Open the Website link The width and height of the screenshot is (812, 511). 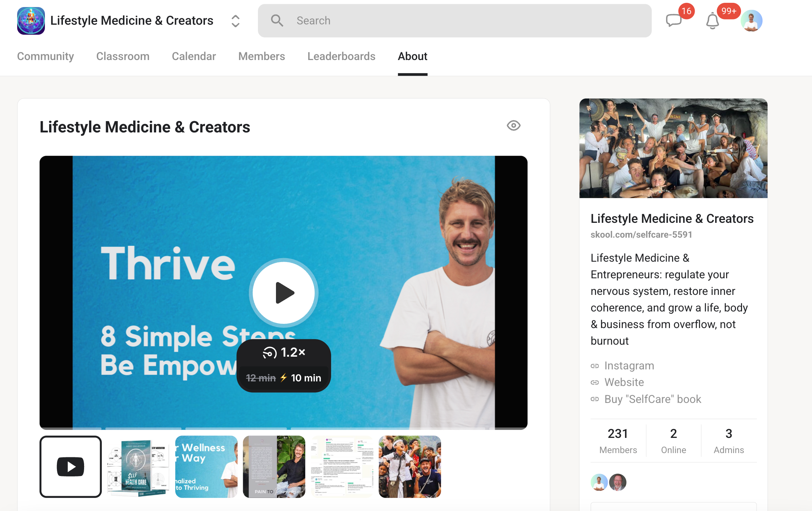point(624,382)
